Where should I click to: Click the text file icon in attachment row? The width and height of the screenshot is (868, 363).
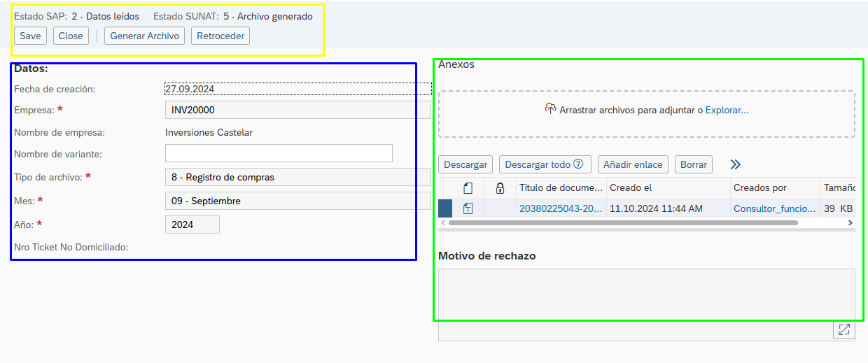[468, 208]
